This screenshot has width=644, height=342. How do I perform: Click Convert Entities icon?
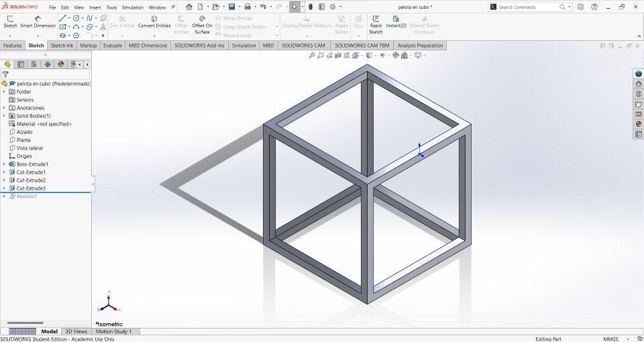pos(154,19)
